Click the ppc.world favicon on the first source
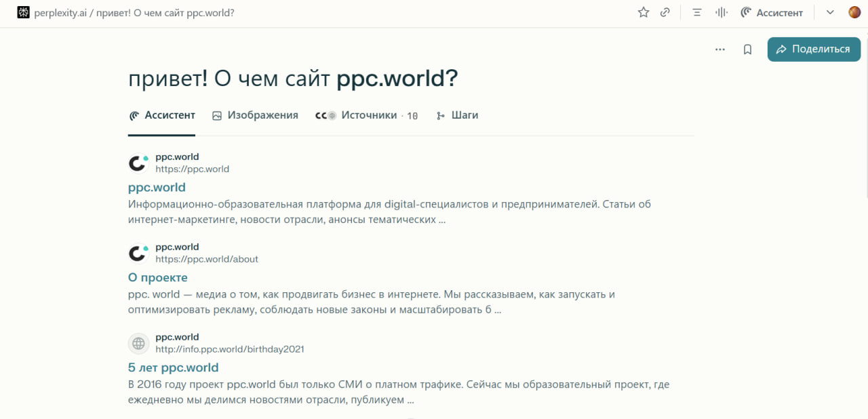The width and height of the screenshot is (868, 419). tap(138, 163)
